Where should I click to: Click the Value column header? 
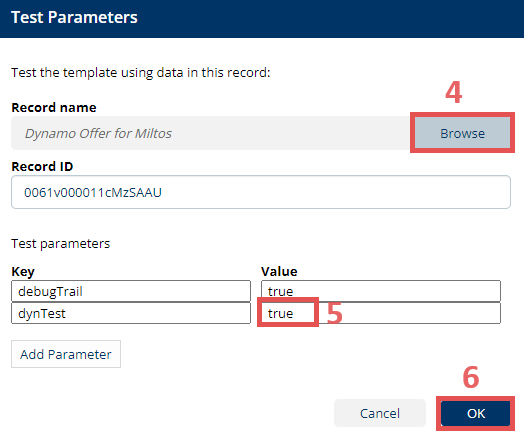click(x=279, y=271)
